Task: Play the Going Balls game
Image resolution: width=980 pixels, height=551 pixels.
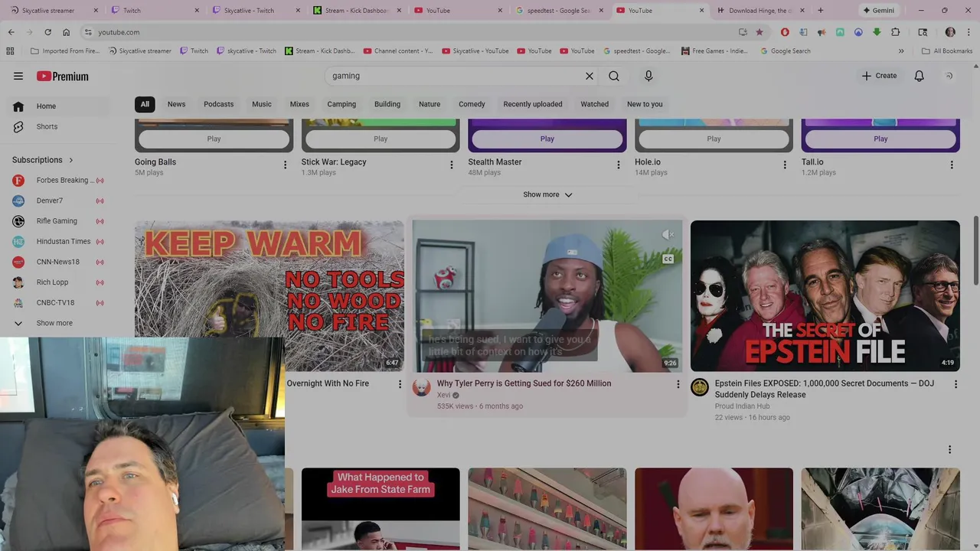Action: (x=214, y=139)
